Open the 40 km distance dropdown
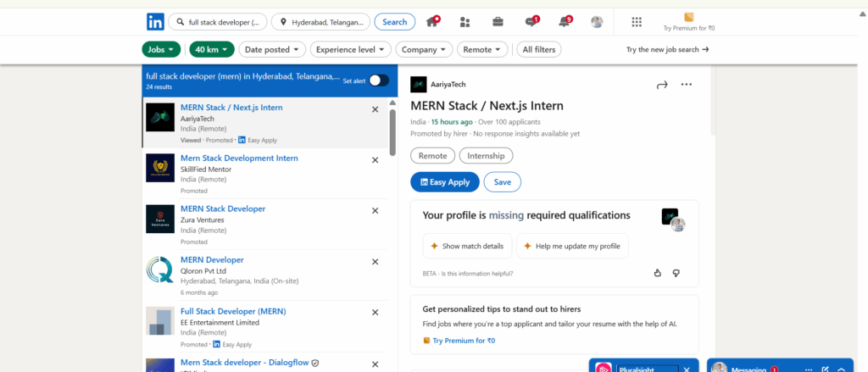Screen dimensions: 868x372 point(211,50)
